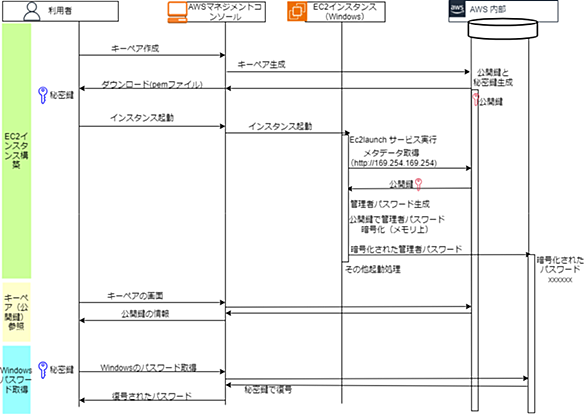Click the 暗号化された管理者パスワード message label
Screen dimensions: 586x414
coord(406,249)
